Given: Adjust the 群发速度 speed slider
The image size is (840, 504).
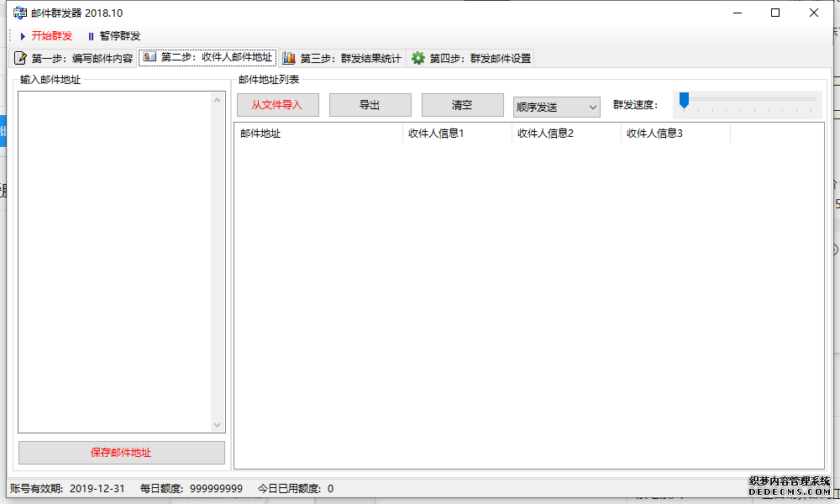Looking at the screenshot, I should point(685,100).
